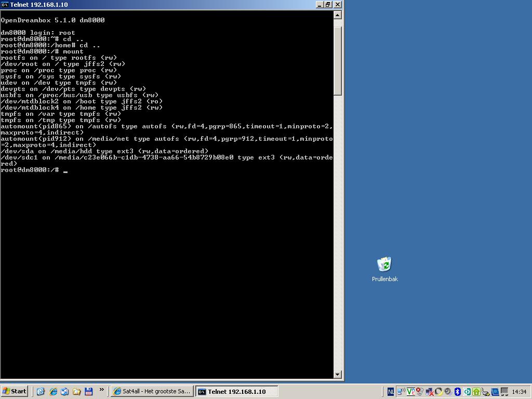Click the floppy disk quick launch icon

[x=88, y=391]
